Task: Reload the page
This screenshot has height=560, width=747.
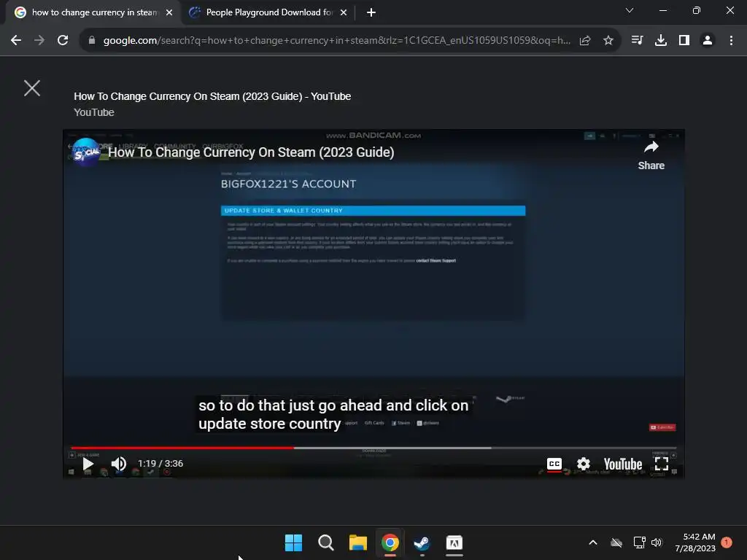Action: [63, 41]
